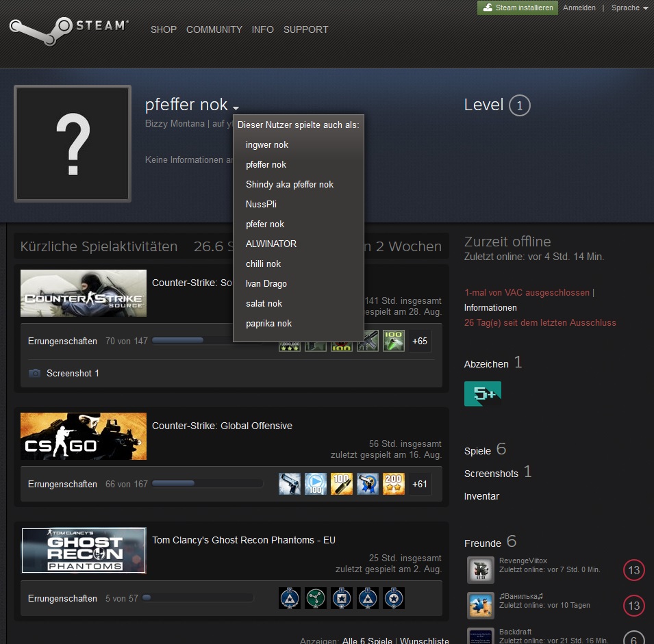Click the Anmelden login link
The image size is (654, 644).
579,8
